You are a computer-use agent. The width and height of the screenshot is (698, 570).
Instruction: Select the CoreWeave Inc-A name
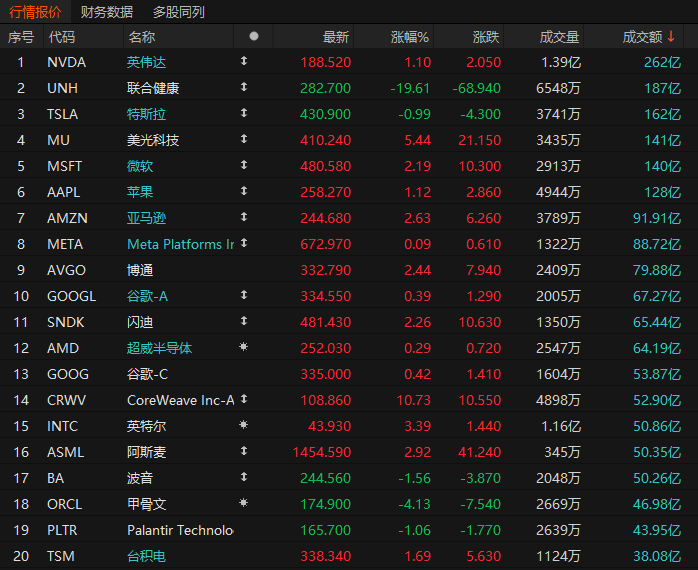[x=181, y=400]
